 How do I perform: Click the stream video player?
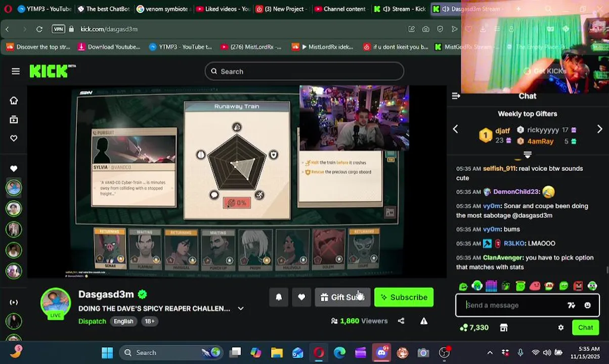[237, 182]
